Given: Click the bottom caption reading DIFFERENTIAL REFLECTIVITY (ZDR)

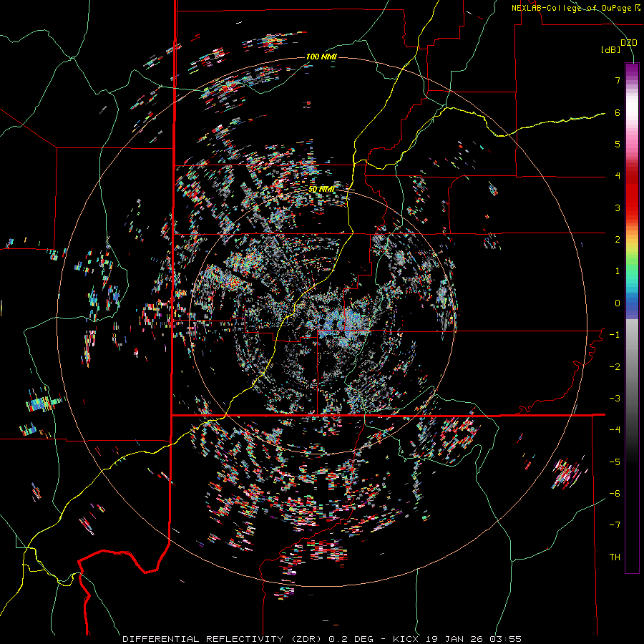Looking at the screenshot, I should [223, 639].
